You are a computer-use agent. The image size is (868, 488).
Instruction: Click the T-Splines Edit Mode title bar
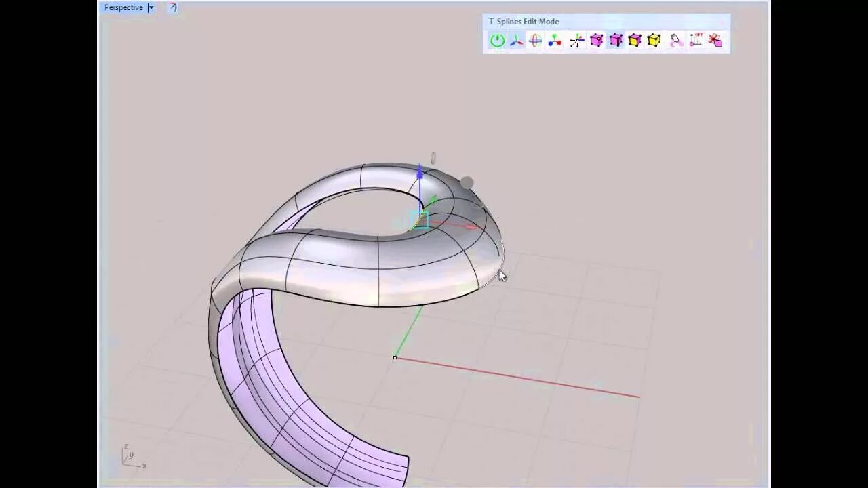coord(606,22)
